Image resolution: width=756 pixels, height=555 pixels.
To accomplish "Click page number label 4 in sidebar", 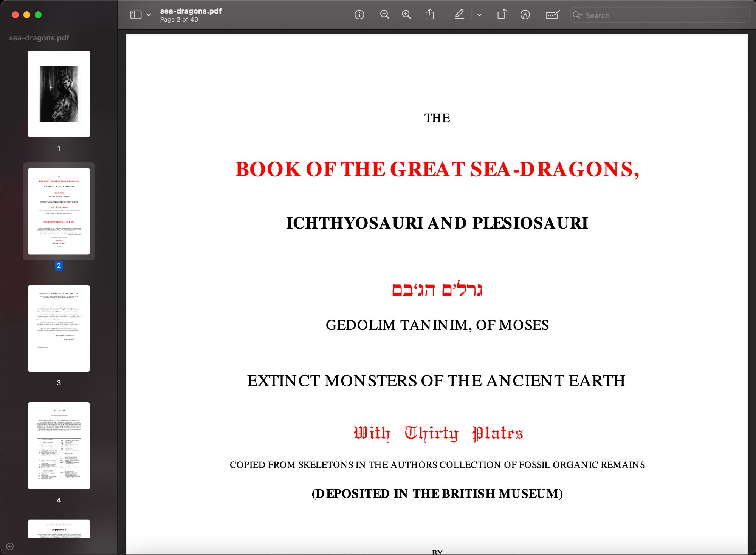I will coord(59,500).
